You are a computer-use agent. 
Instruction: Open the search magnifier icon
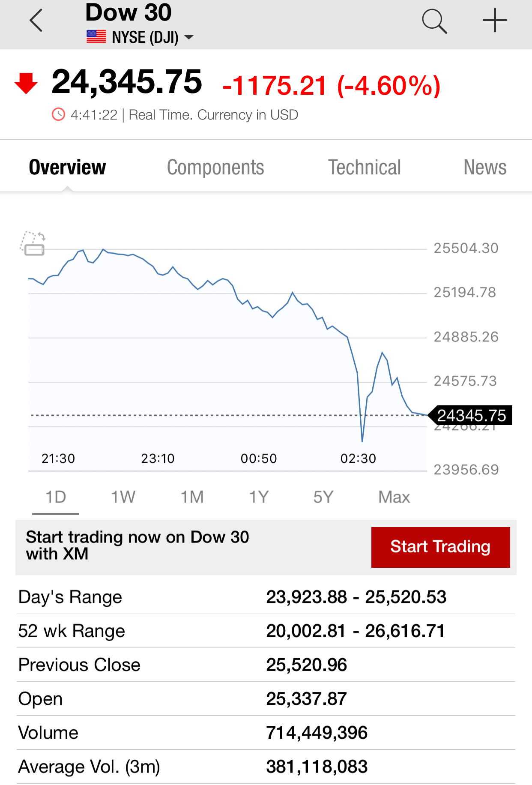tap(434, 21)
